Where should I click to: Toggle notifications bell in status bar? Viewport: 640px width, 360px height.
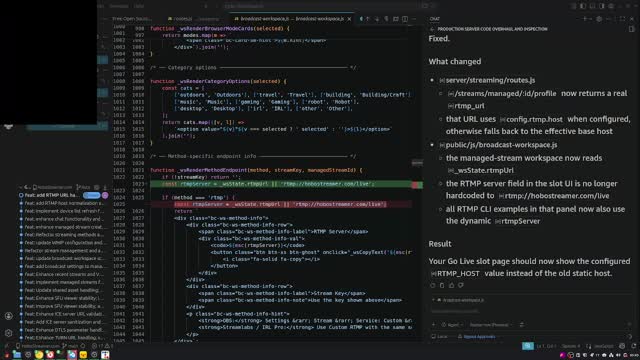tap(633, 346)
